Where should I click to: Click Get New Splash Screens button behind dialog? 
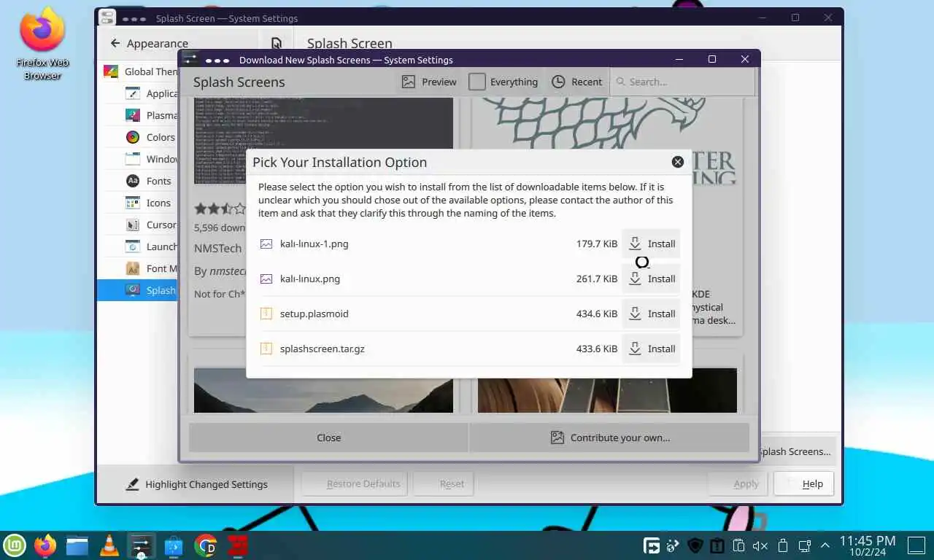(x=797, y=451)
